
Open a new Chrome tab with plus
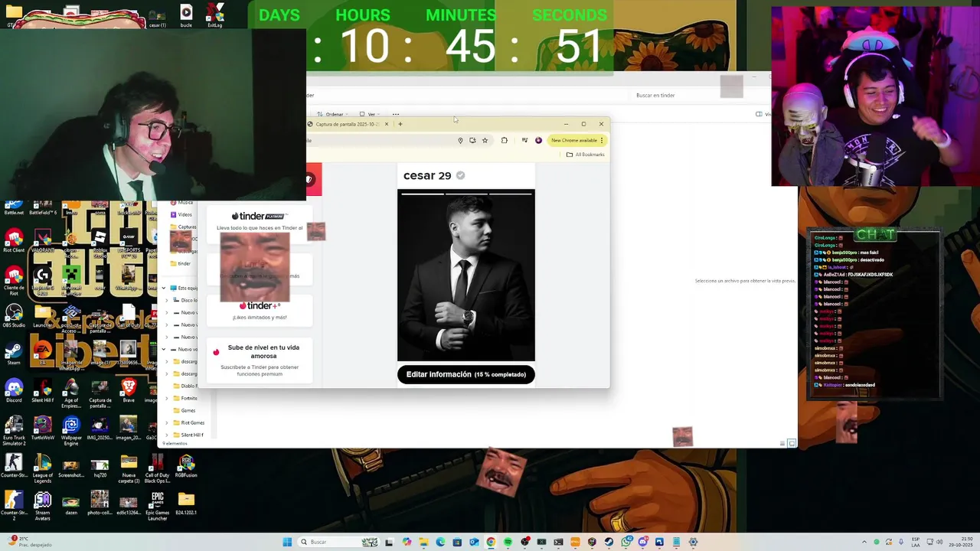click(x=400, y=124)
